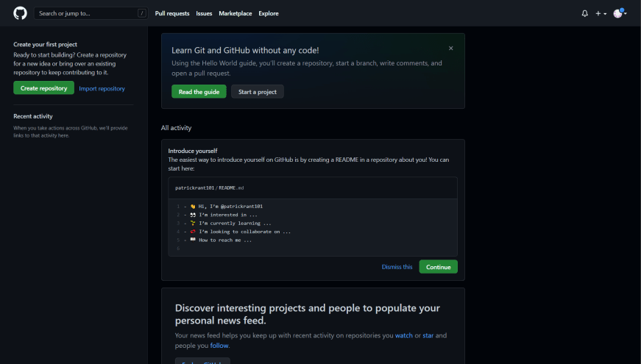Open the user avatar profile menu
Viewport: 641px width, 364px height.
click(620, 13)
